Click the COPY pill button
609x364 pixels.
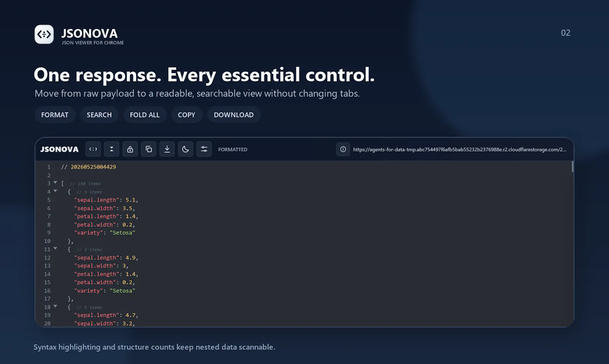pos(187,115)
